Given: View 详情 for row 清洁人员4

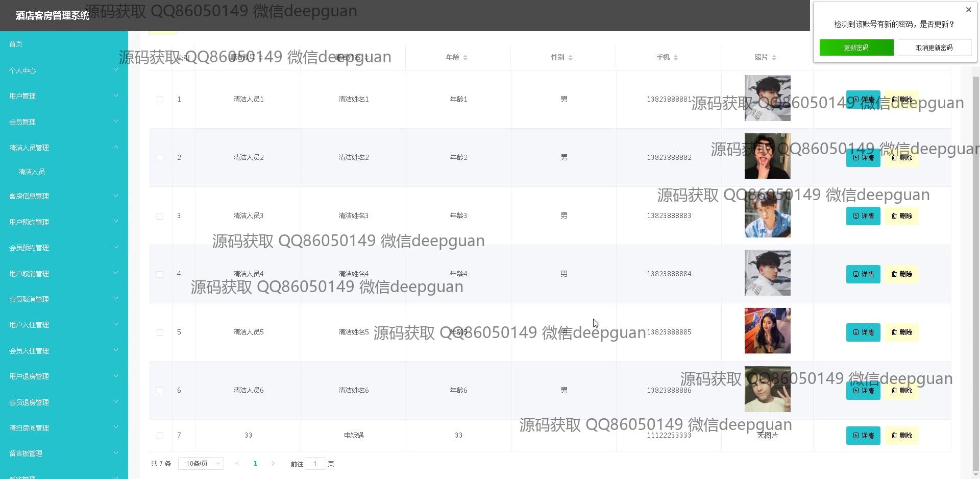Looking at the screenshot, I should 863,274.
